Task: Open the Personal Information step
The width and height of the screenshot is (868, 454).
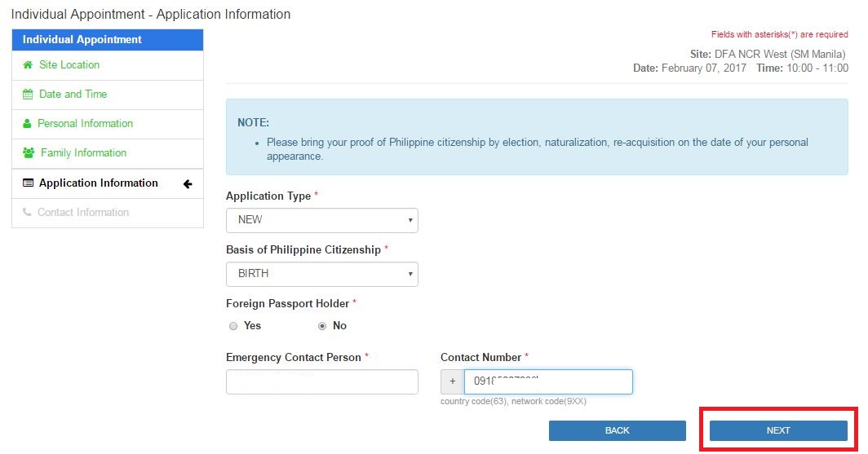Action: click(85, 124)
